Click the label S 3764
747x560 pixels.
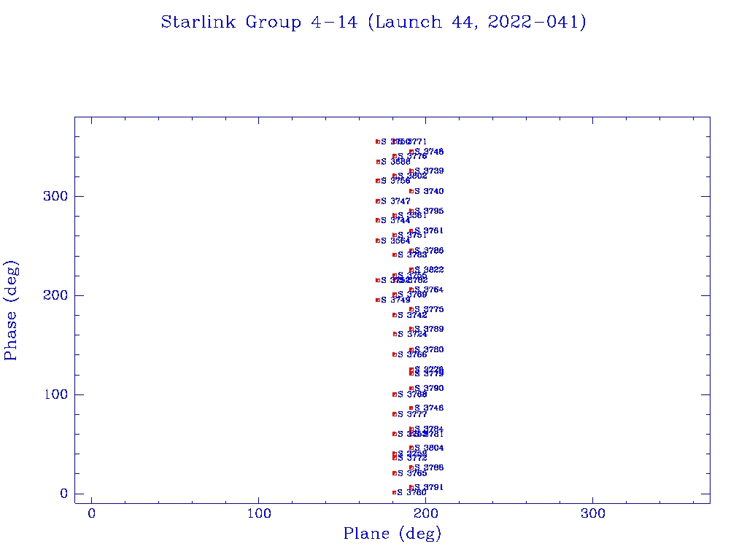pos(429,289)
